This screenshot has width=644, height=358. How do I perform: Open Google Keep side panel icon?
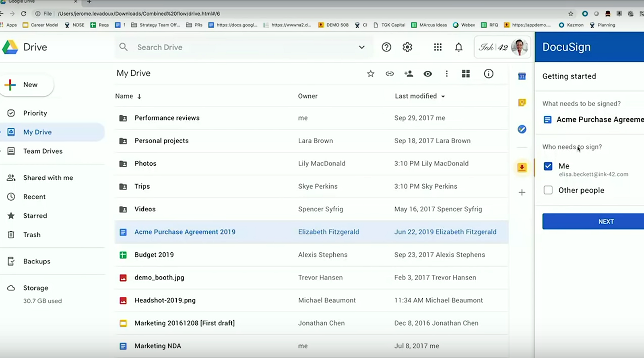point(522,103)
